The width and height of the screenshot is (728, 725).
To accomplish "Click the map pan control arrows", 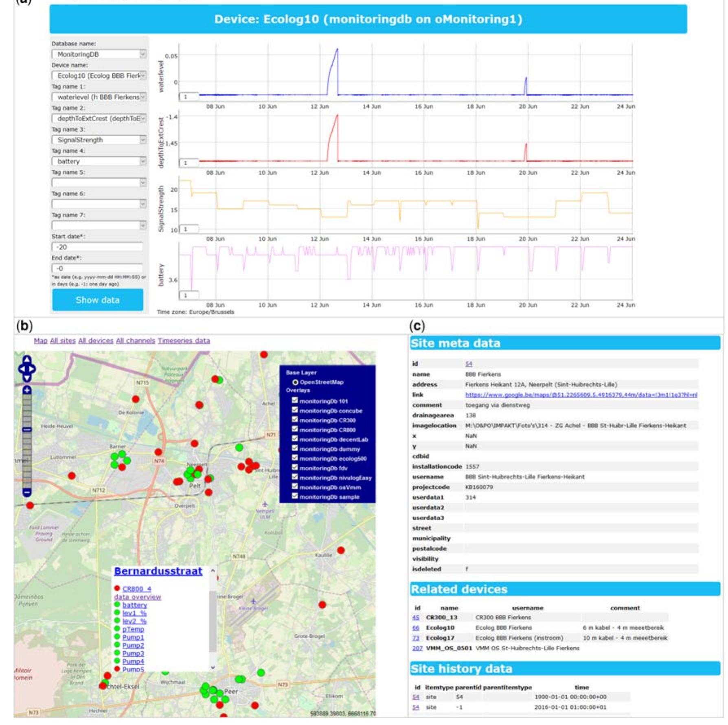I will [x=27, y=369].
